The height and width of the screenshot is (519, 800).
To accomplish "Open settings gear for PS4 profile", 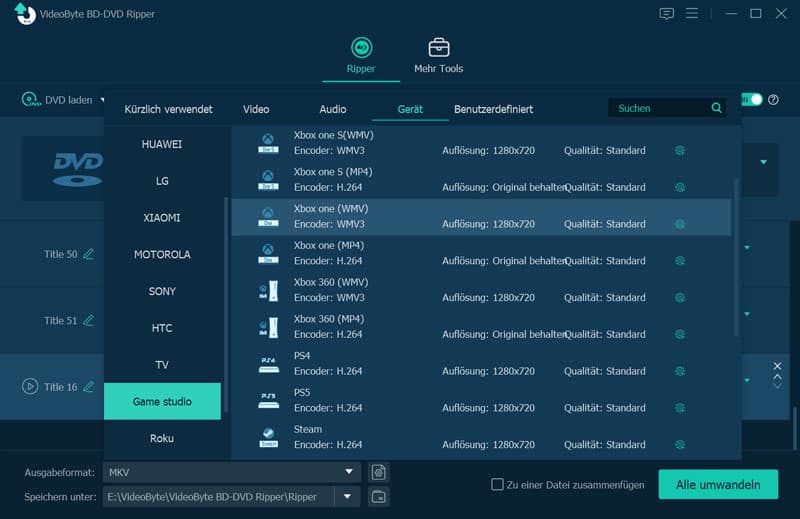I will pos(680,371).
